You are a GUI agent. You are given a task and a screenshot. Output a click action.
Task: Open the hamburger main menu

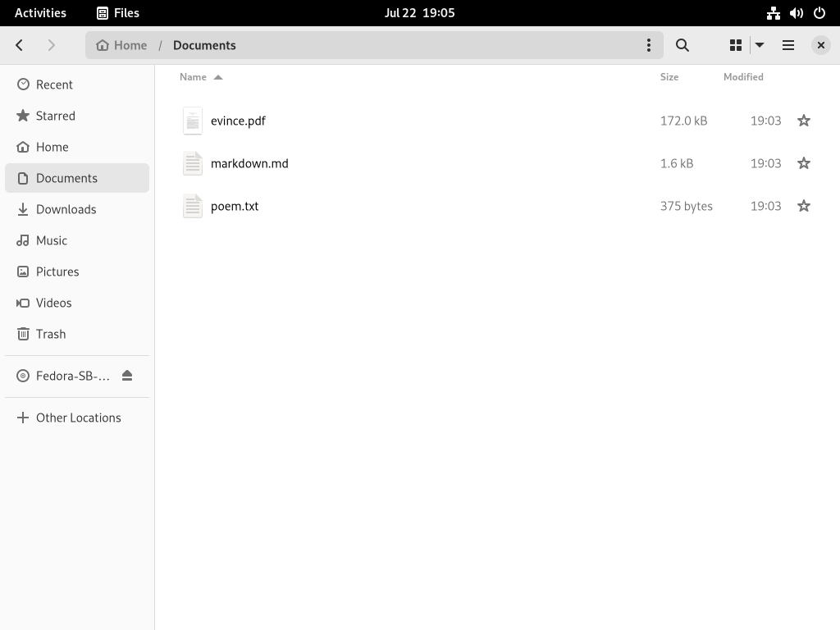pyautogui.click(x=788, y=45)
